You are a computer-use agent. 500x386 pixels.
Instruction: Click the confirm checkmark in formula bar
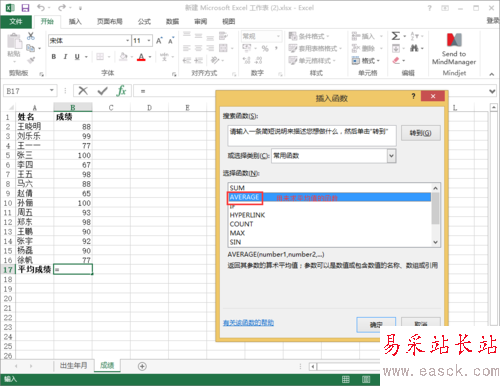102,91
